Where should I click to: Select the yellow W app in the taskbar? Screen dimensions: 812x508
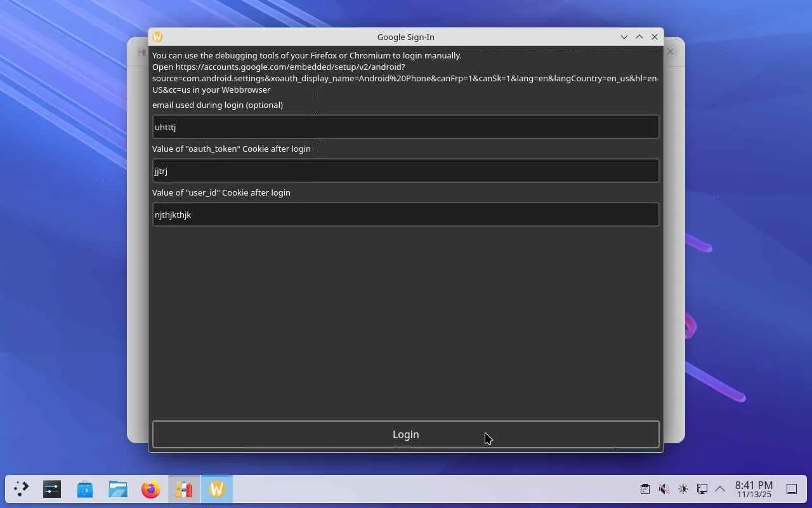[217, 489]
